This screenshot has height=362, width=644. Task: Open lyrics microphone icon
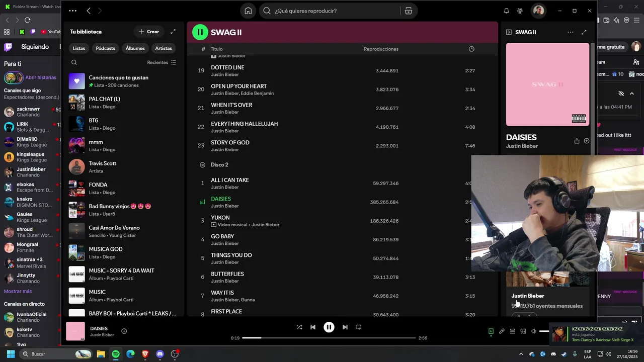click(502, 331)
